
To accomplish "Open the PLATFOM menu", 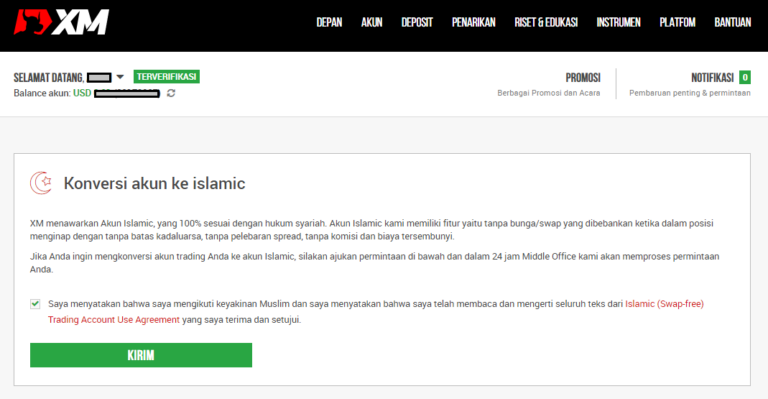I will tap(677, 23).
